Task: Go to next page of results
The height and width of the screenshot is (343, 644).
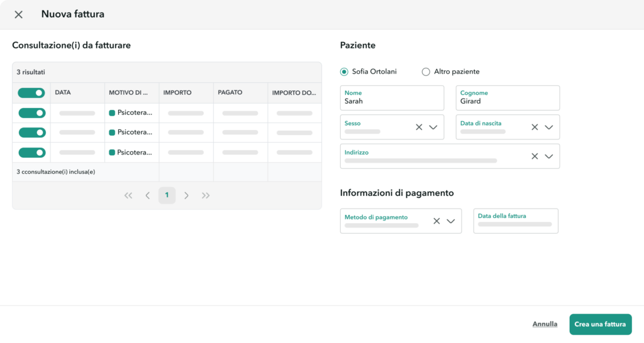Action: pos(186,196)
